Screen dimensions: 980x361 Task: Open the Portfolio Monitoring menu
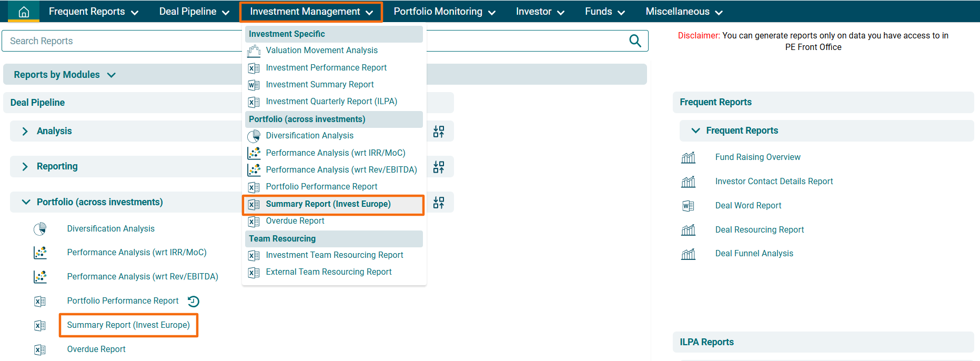pos(444,12)
